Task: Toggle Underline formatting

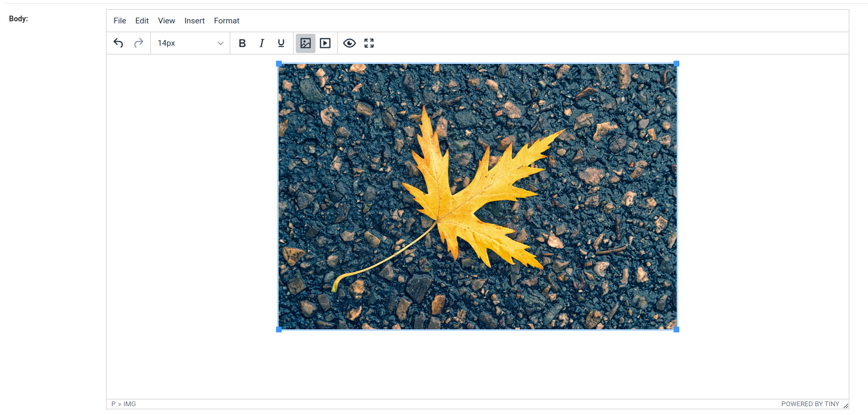Action: 281,43
